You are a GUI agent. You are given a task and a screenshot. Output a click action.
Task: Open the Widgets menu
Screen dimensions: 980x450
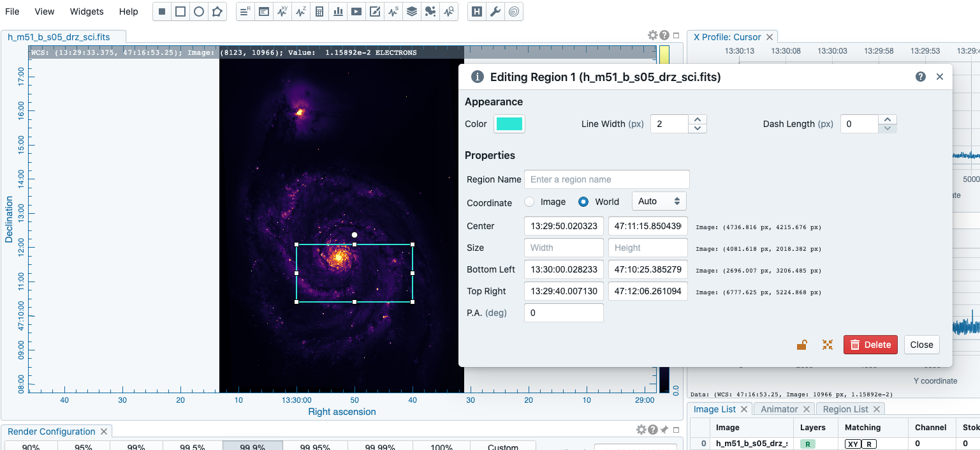click(x=86, y=11)
